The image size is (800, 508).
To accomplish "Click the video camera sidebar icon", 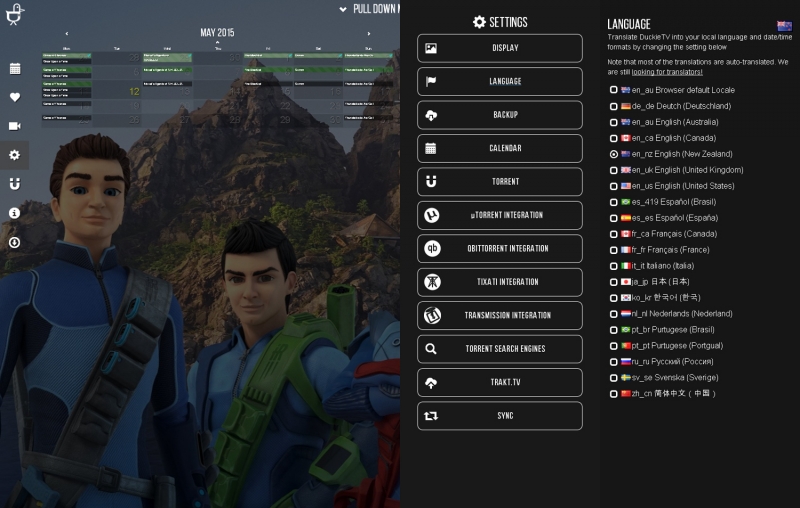I will 15,126.
